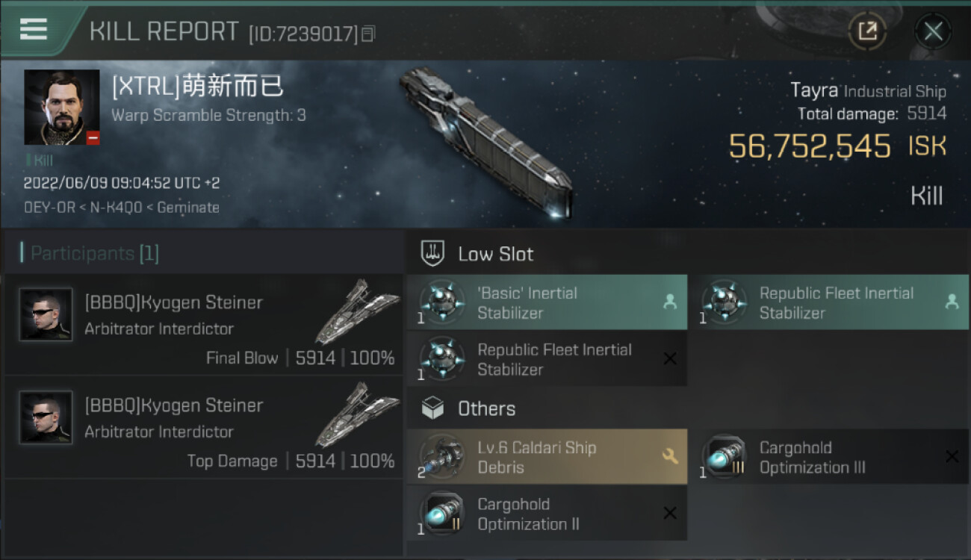
Task: Copy the kill report ID icon
Action: pyautogui.click(x=368, y=34)
